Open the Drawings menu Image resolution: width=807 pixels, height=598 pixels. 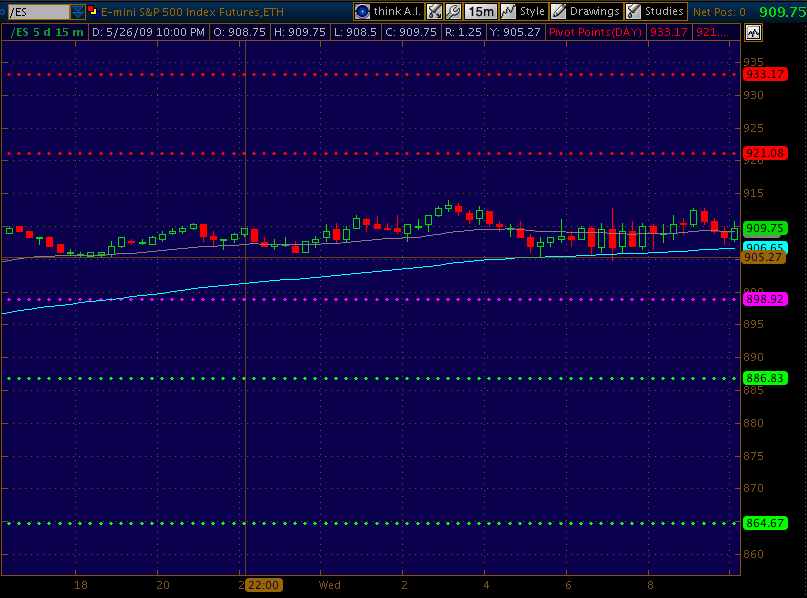click(x=587, y=11)
